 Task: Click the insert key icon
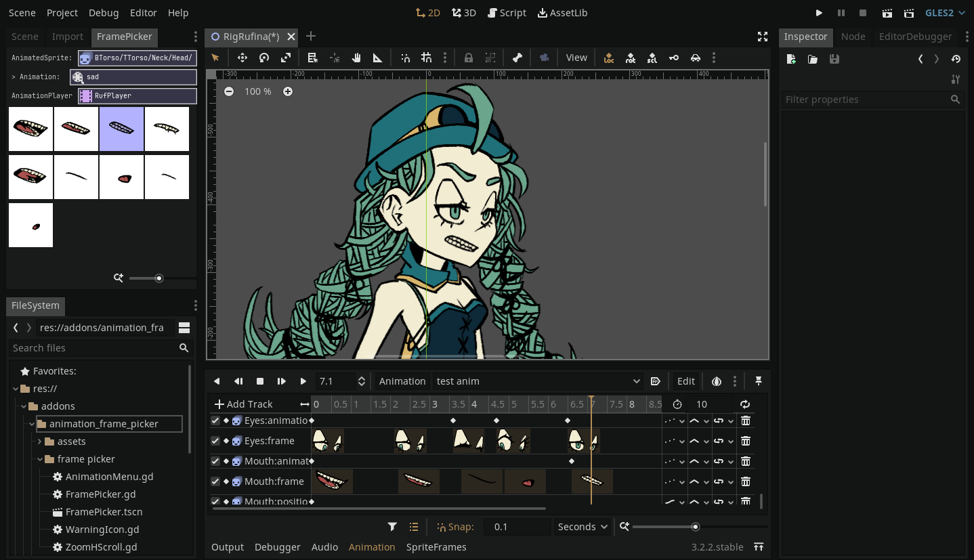click(674, 58)
